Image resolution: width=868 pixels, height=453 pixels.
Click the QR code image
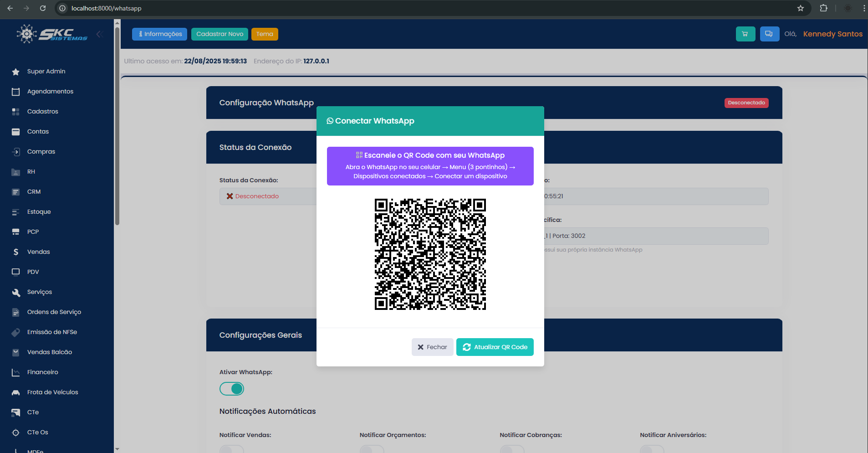tap(430, 254)
